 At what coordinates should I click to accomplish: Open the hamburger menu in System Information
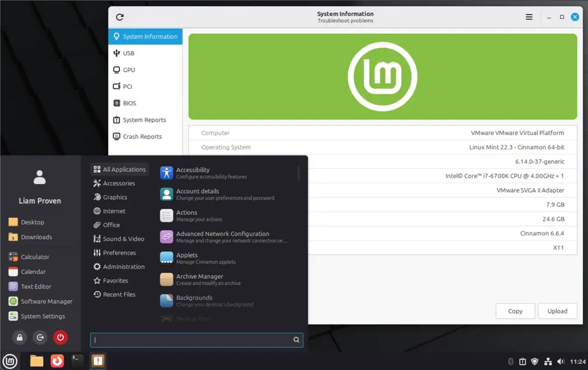click(529, 17)
